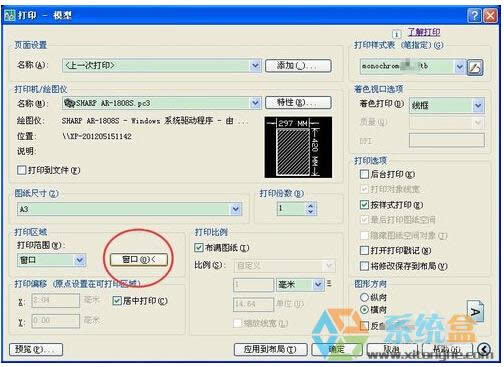This screenshot has width=504, height=367.
Task: Toggle the 布满图纸 checkbox
Action: point(199,248)
